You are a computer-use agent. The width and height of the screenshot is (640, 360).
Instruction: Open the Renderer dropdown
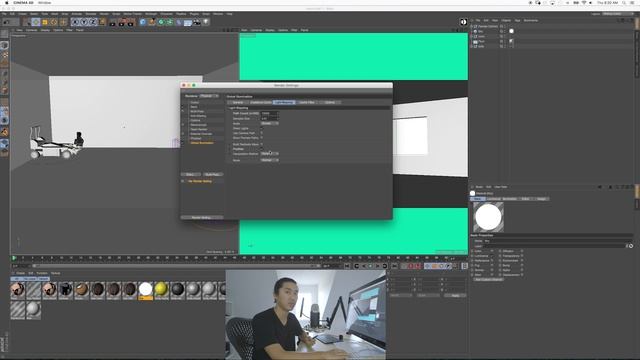click(x=209, y=96)
